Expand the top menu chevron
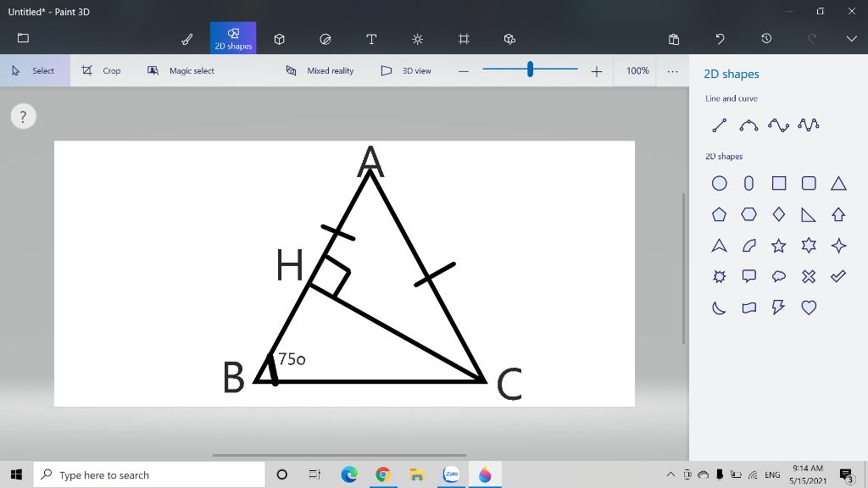The image size is (868, 488). click(x=851, y=39)
